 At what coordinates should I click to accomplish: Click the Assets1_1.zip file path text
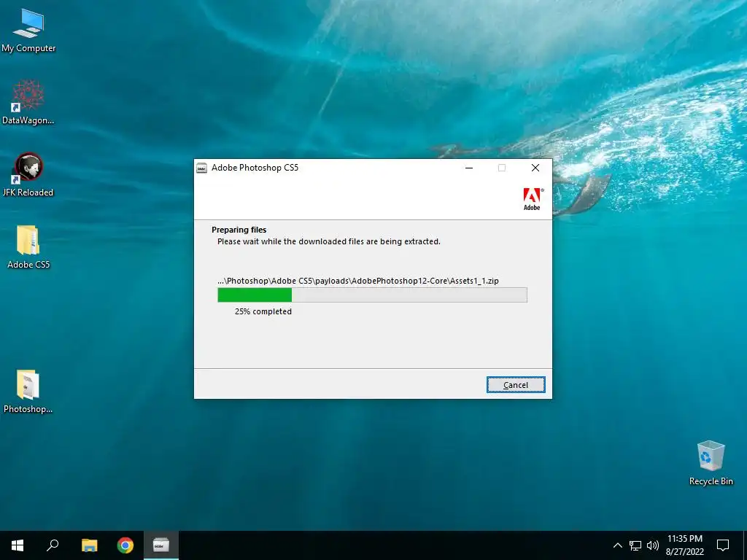pyautogui.click(x=357, y=281)
